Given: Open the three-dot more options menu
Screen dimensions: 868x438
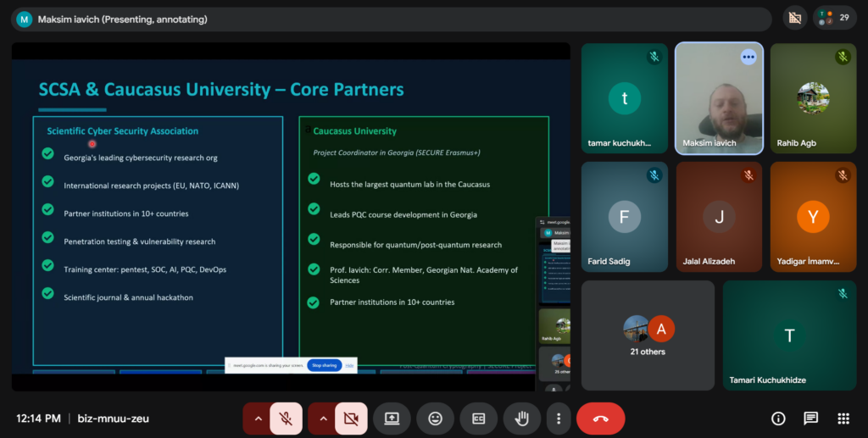Looking at the screenshot, I should coord(559,419).
